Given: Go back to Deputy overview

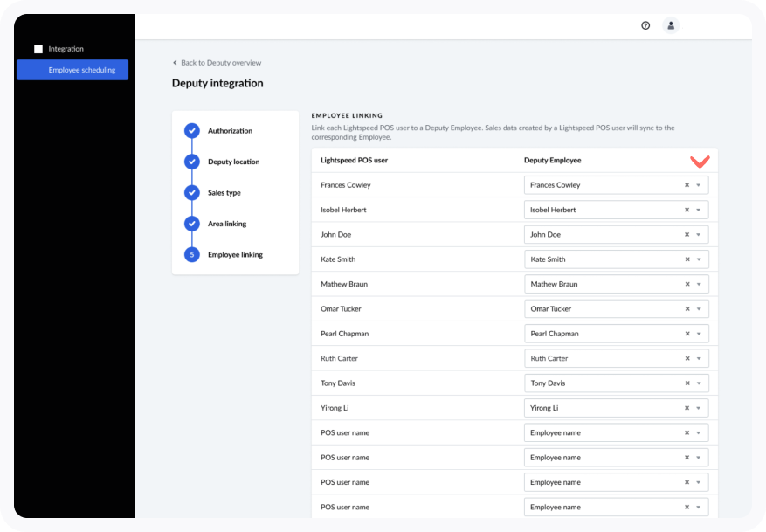Looking at the screenshot, I should pyautogui.click(x=221, y=63).
